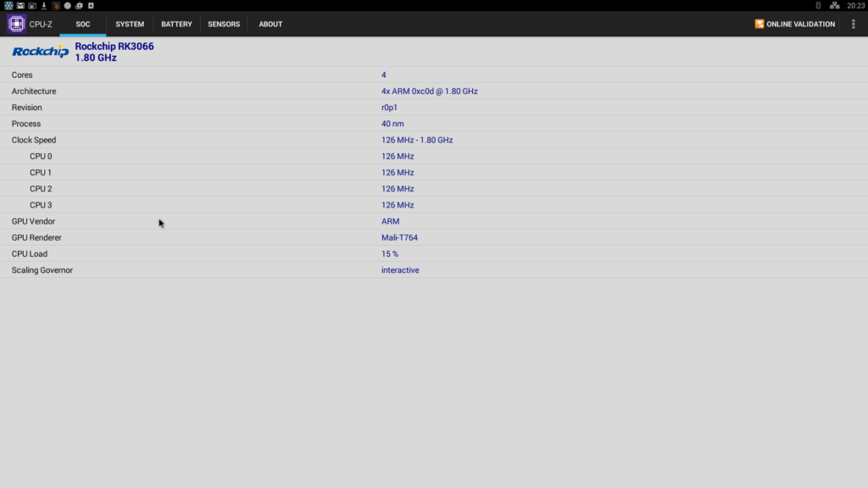
Task: Open the download arrow notification icon
Action: [x=44, y=6]
